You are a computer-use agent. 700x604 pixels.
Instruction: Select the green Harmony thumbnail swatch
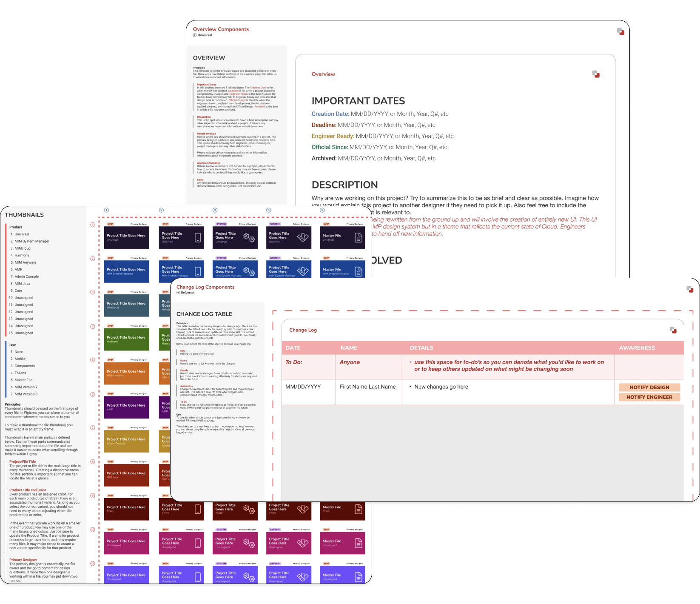[126, 339]
